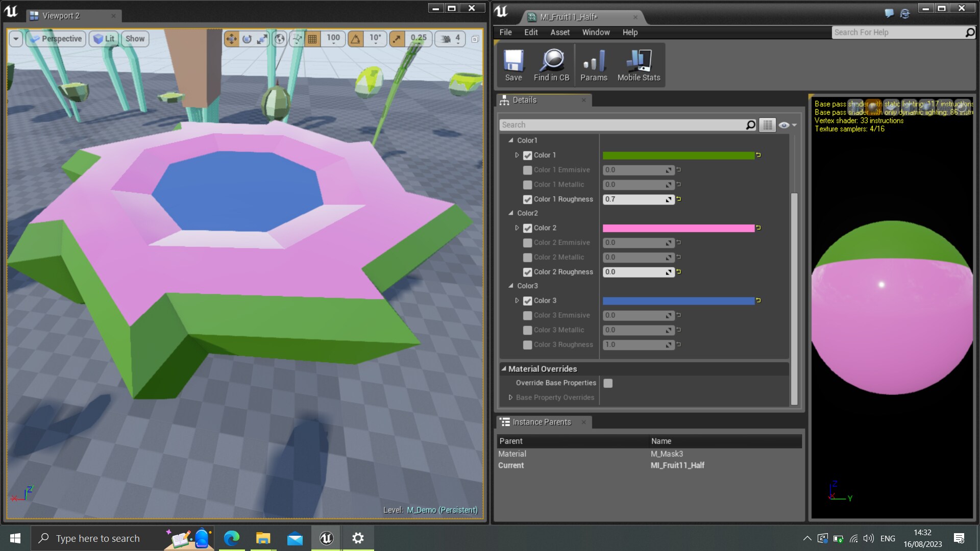
Task: Toggle surface snapping globe icon
Action: [279, 39]
